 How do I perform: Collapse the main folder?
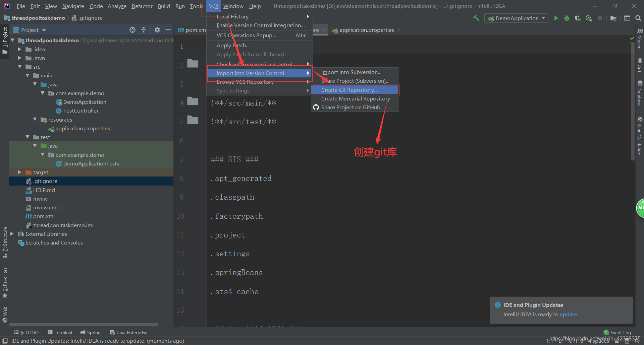click(28, 75)
